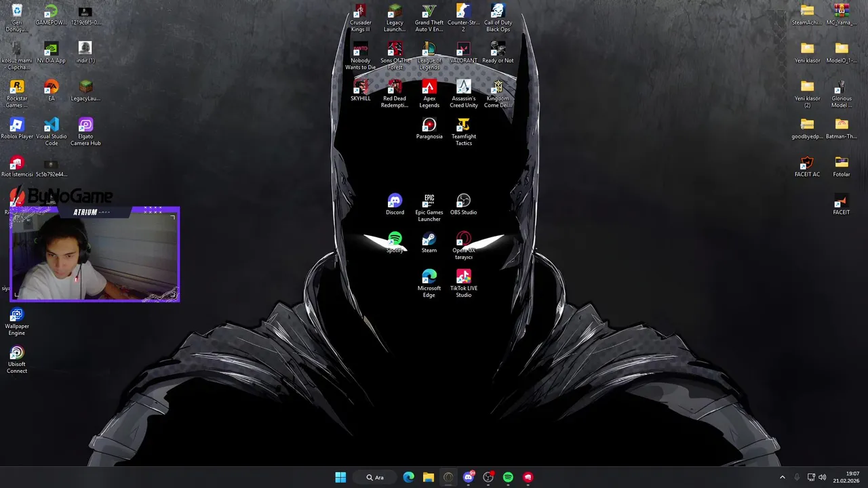
Task: Select the SteamAchi... folder
Action: tap(807, 14)
